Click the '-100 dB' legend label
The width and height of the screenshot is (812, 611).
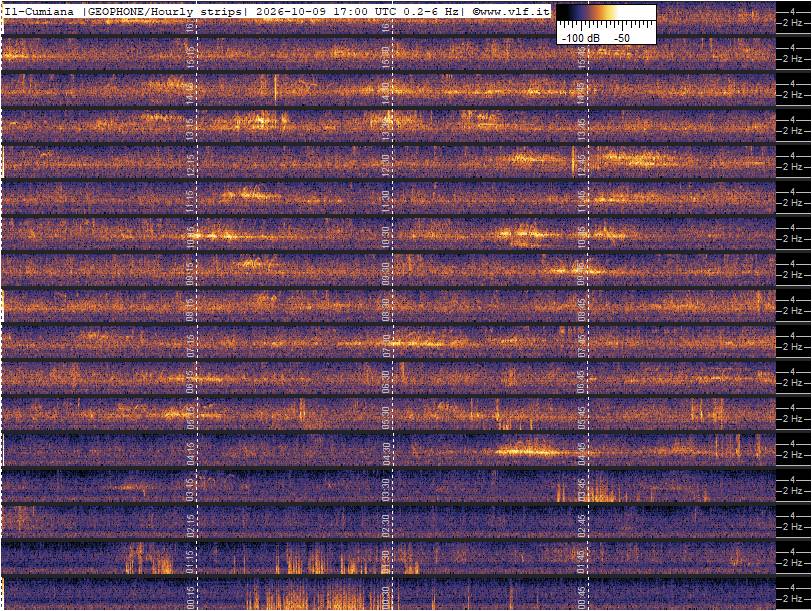pyautogui.click(x=581, y=38)
